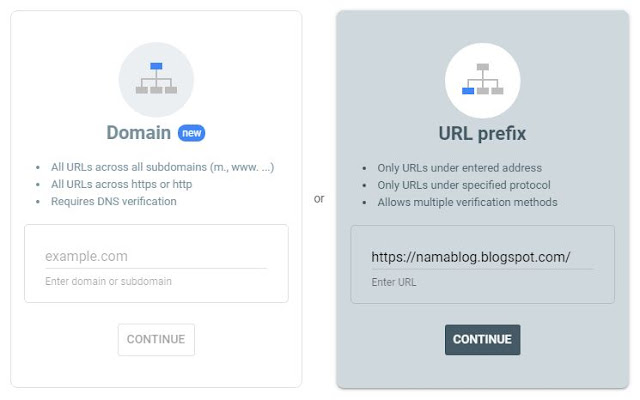Screen dimensions: 640x400
Task: Click 'All URLs across https or http' bullet
Action: click(x=120, y=184)
